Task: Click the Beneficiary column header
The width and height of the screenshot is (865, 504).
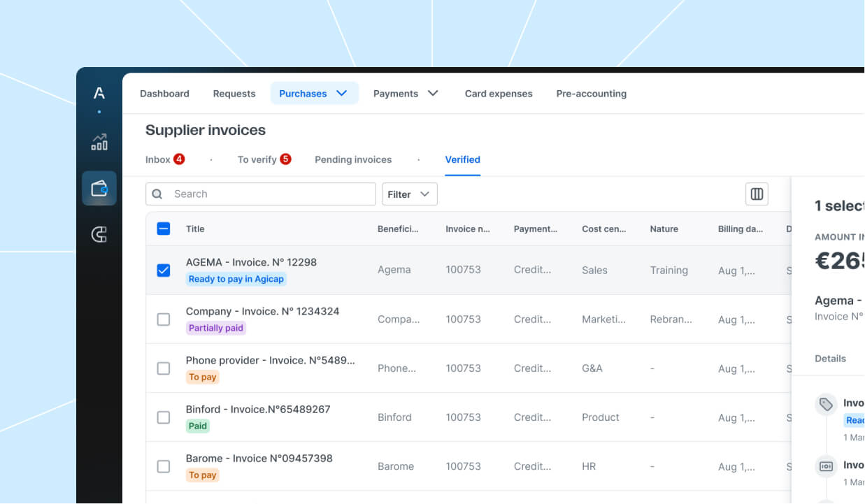Action: [x=398, y=229]
